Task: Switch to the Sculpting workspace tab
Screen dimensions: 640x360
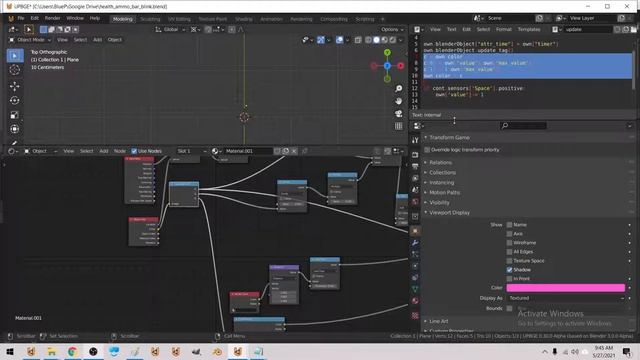Action: pyautogui.click(x=150, y=19)
